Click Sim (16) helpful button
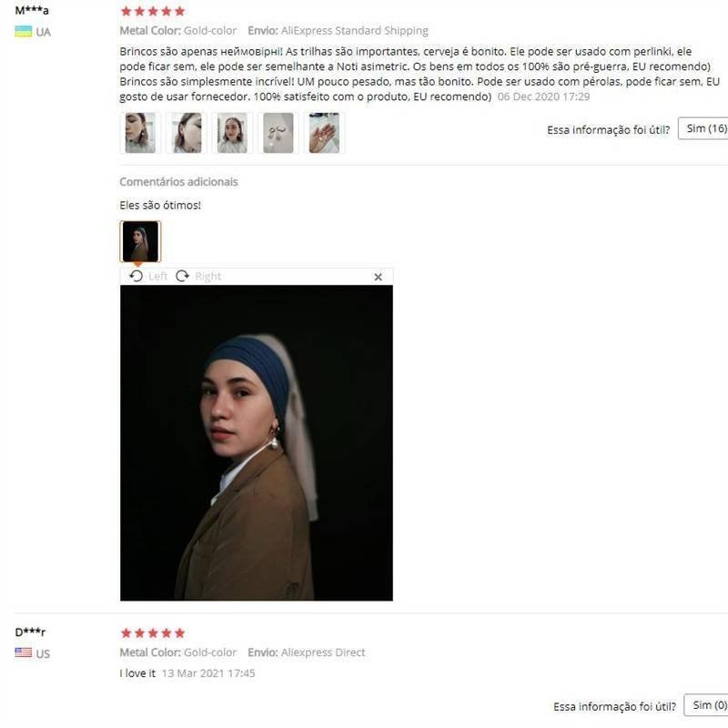Screen dimensions: 728x728 pyautogui.click(x=703, y=128)
